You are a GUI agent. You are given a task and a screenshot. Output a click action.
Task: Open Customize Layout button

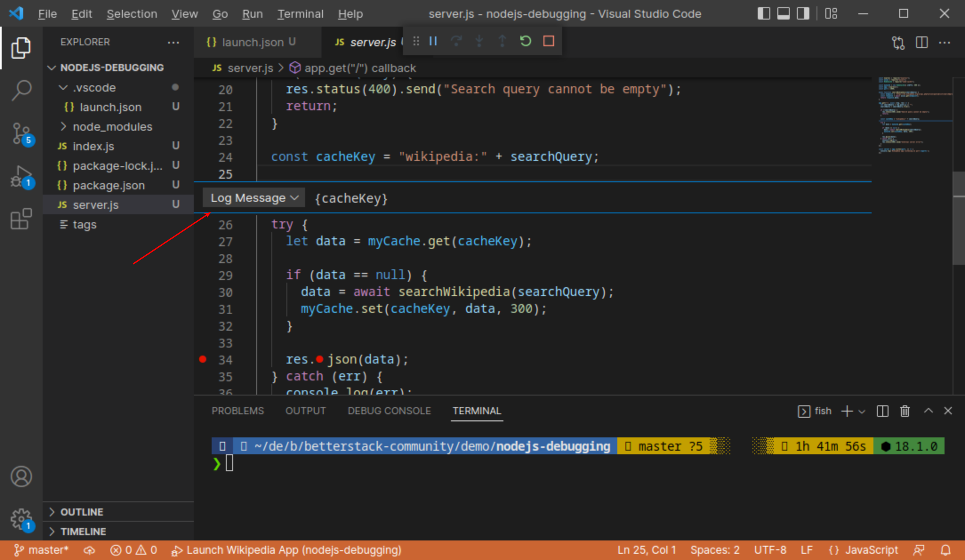831,14
